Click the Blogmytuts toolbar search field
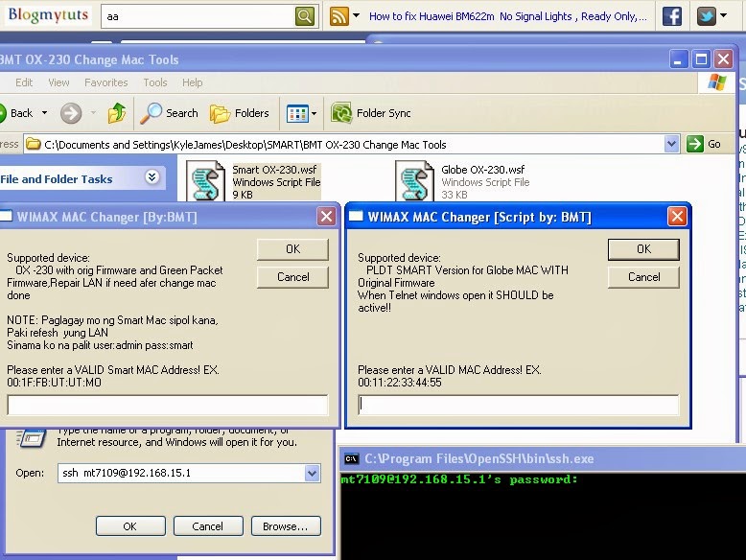Image resolution: width=746 pixels, height=560 pixels. (198, 16)
